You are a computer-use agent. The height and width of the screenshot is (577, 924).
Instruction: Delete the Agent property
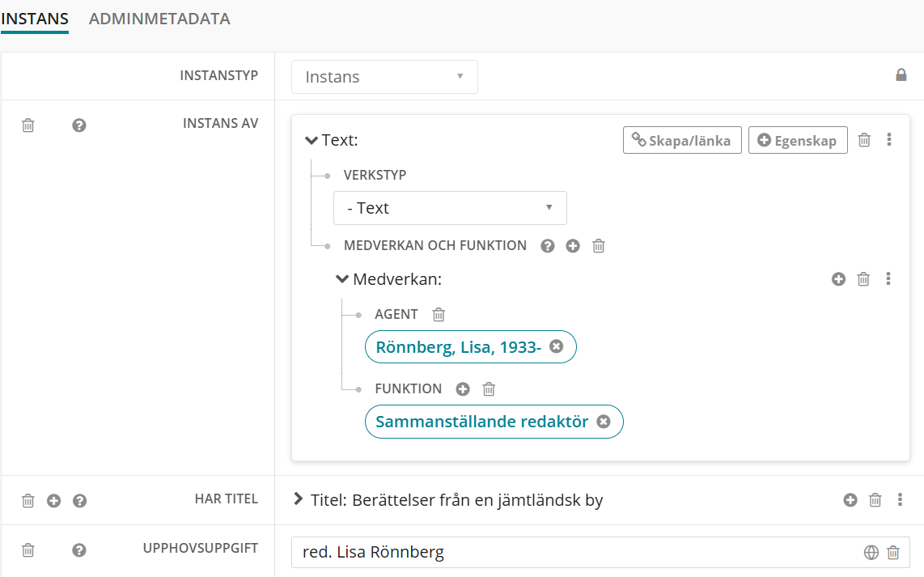pyautogui.click(x=439, y=315)
